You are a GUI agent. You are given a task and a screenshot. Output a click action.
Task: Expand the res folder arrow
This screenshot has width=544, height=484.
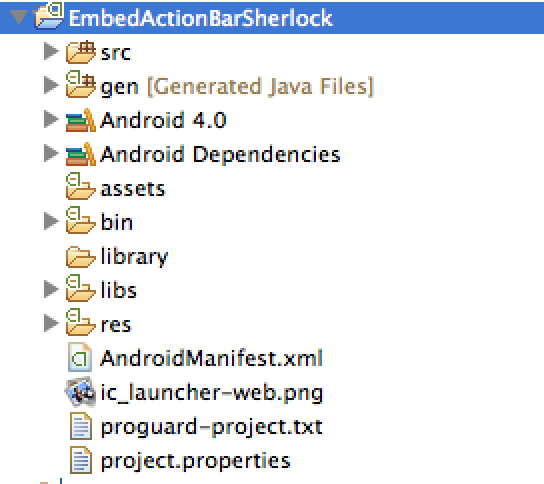point(51,323)
